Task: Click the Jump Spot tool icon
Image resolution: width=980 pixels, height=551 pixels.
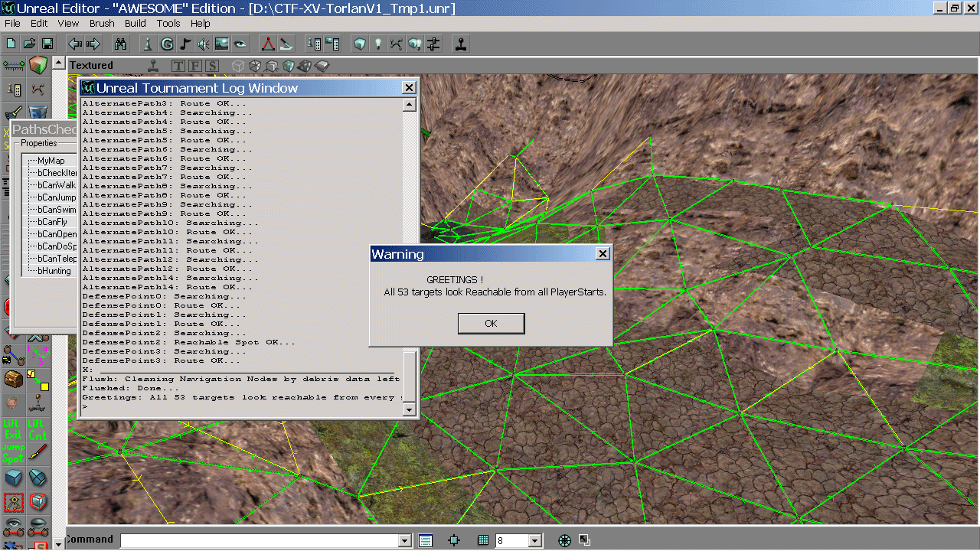Action: tap(14, 453)
